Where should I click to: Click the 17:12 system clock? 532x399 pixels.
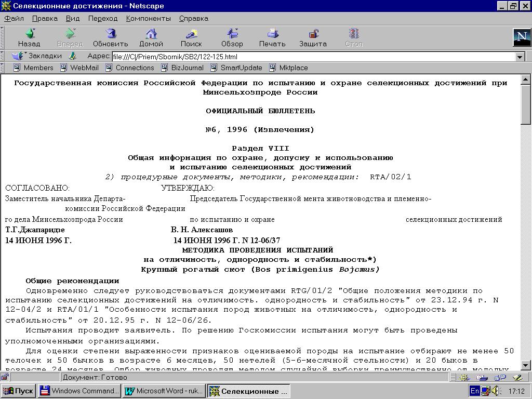coord(516,391)
